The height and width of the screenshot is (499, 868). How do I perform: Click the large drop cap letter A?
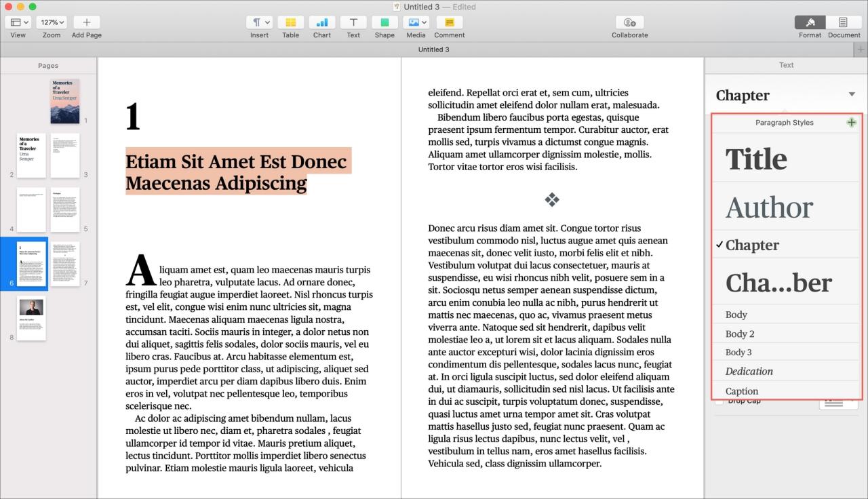click(141, 270)
